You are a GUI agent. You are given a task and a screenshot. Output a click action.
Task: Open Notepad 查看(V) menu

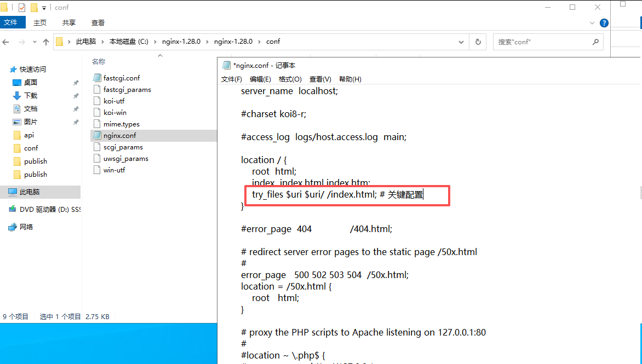click(320, 79)
